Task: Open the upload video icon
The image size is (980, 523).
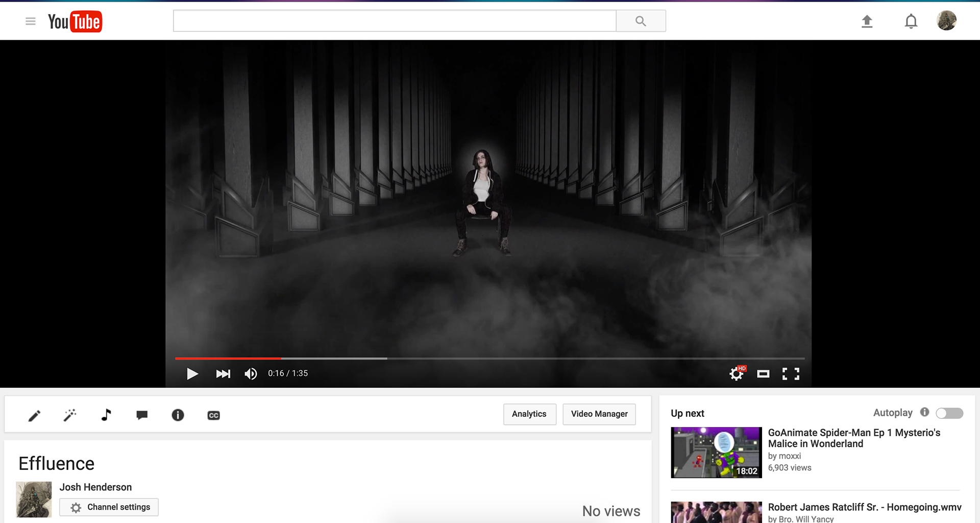Action: pos(867,21)
